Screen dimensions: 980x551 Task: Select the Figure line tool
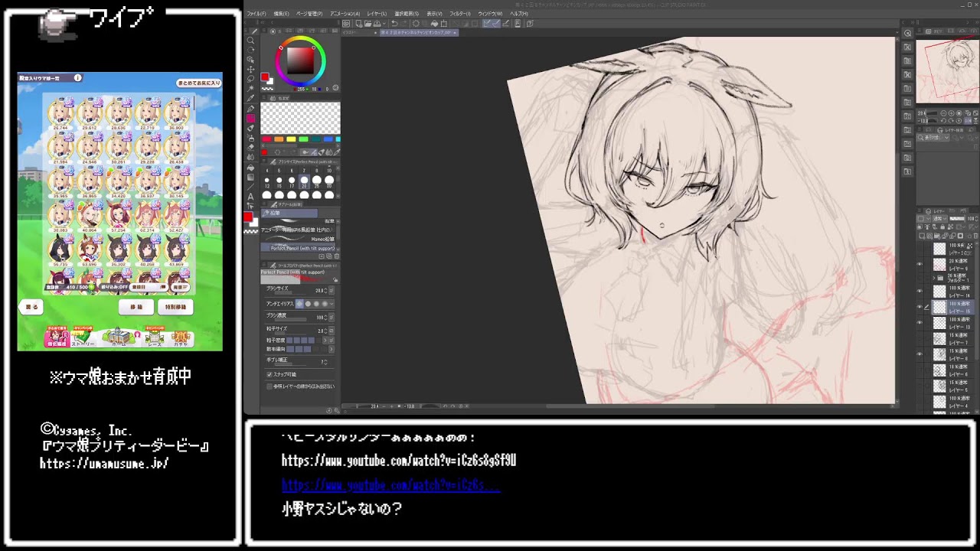250,187
